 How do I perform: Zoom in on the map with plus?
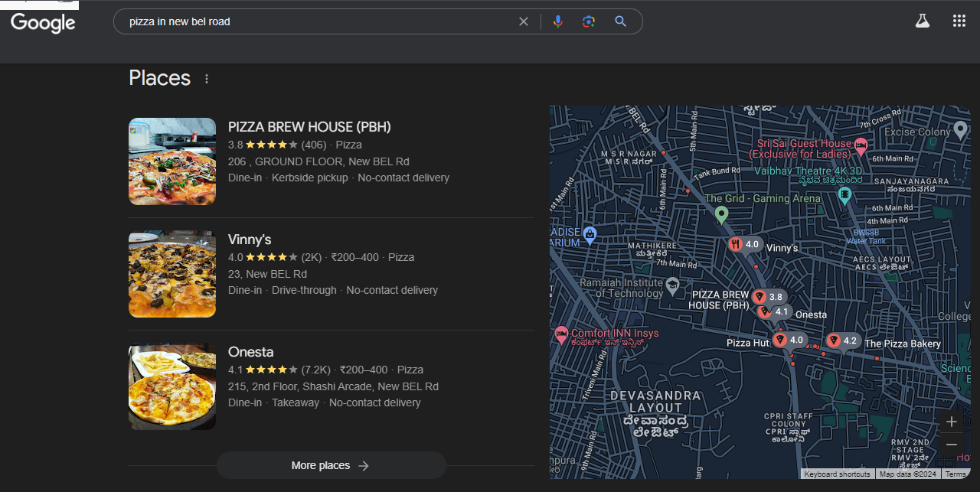pyautogui.click(x=952, y=422)
